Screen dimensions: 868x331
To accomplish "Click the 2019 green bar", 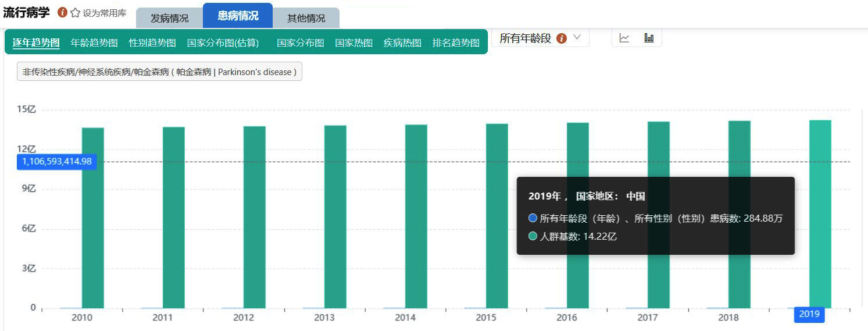I will click(x=820, y=214).
